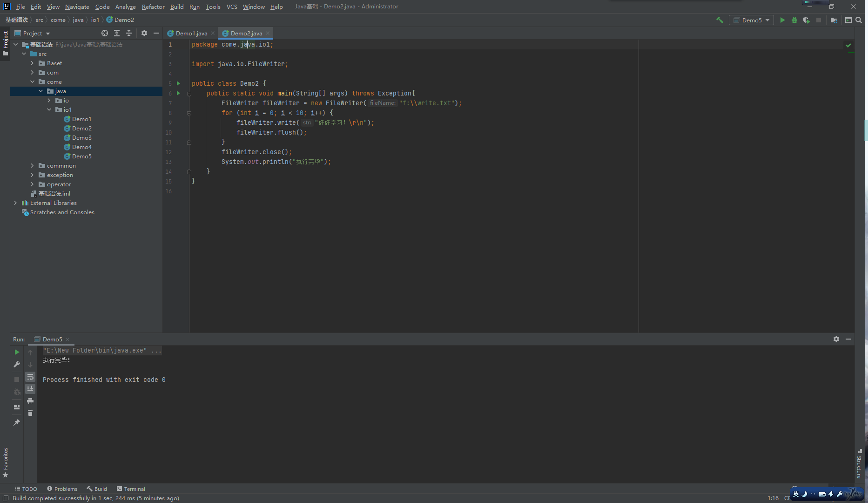This screenshot has height=503, width=868.
Task: Toggle soft-wrap in Run console
Action: point(30,377)
